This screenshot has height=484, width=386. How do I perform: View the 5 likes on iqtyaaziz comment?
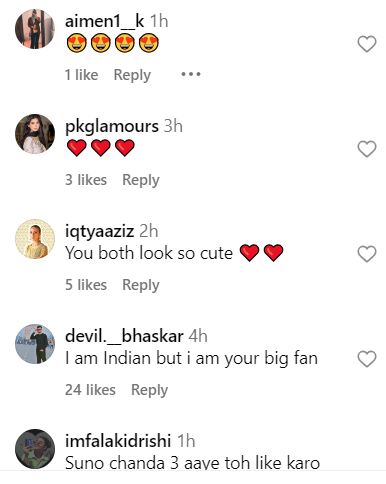[x=86, y=285]
